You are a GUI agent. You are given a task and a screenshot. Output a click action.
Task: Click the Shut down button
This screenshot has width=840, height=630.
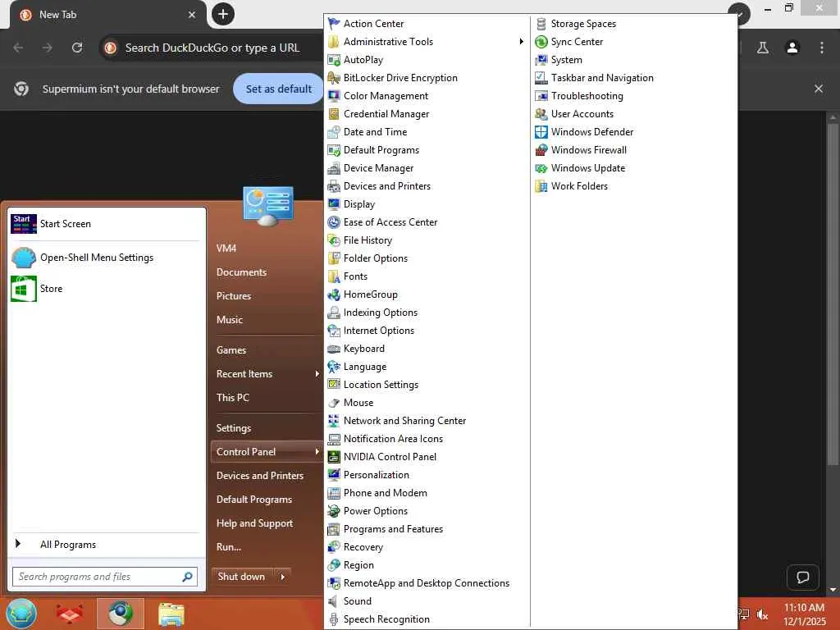[x=242, y=577]
